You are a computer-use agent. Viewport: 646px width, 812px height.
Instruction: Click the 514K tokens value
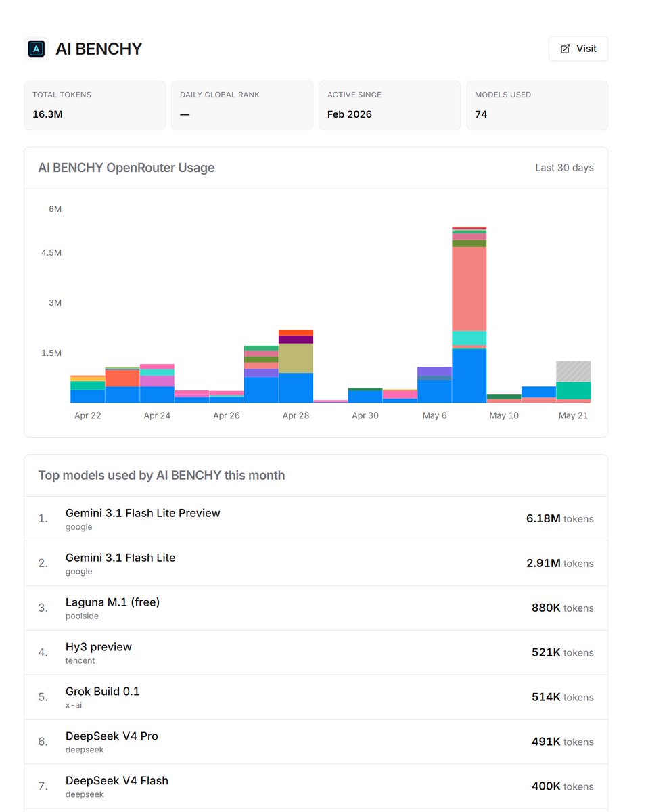point(563,698)
